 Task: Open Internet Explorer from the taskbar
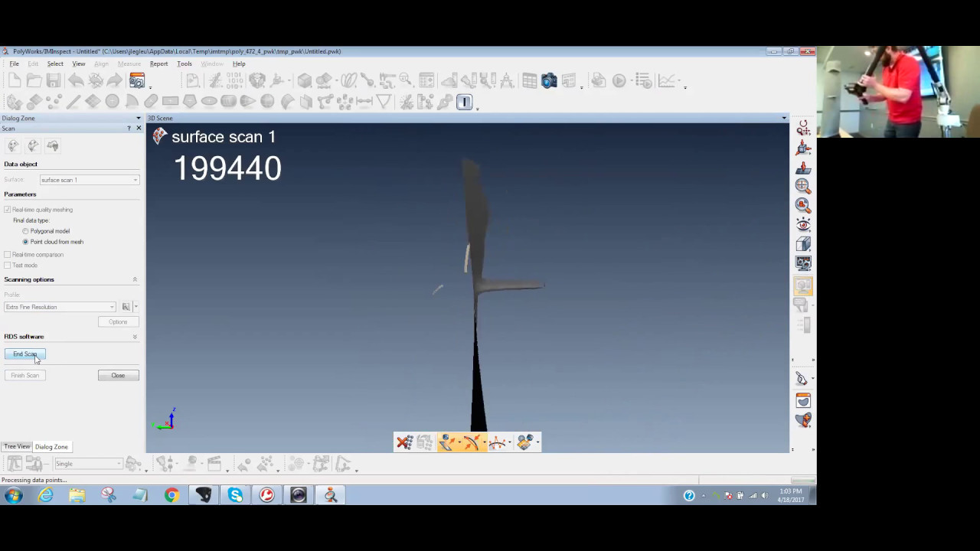[45, 495]
